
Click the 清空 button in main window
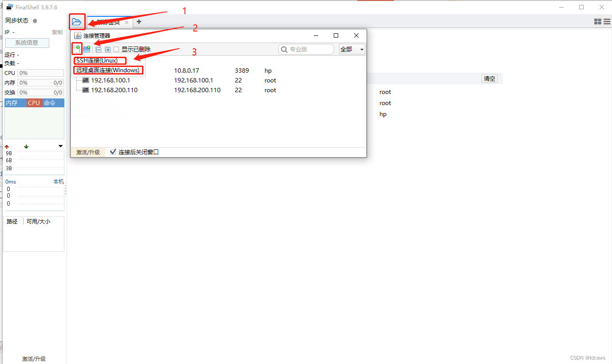490,78
